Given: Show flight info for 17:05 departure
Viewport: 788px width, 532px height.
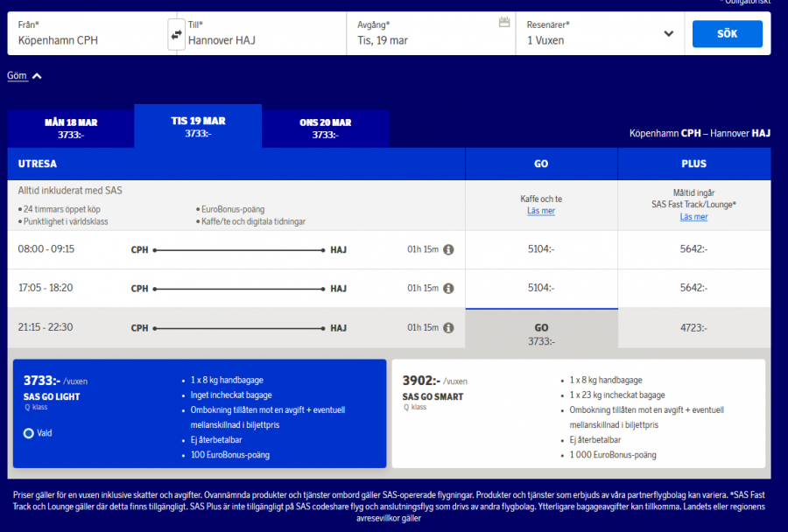Looking at the screenshot, I should pos(448,288).
